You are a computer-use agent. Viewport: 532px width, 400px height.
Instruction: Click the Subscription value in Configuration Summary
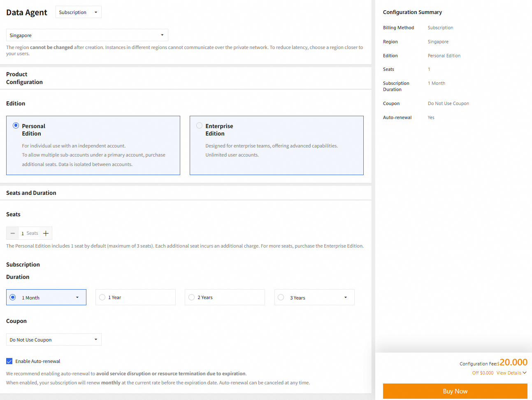[x=440, y=28]
